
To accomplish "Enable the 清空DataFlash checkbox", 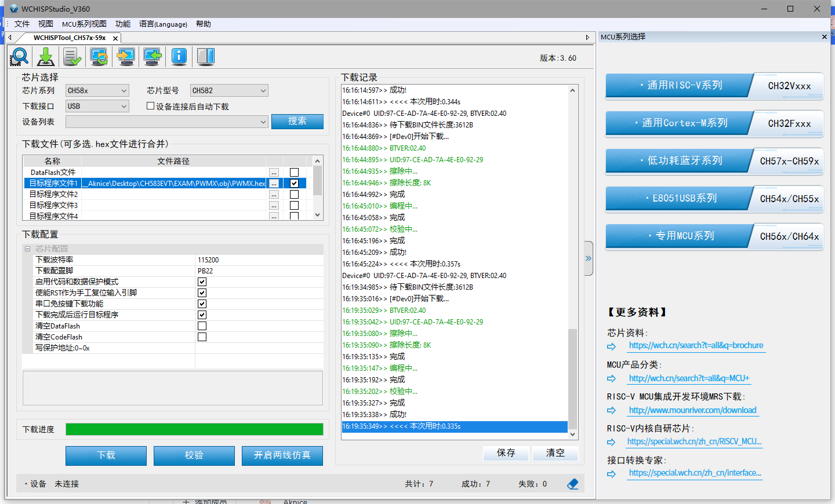I will [x=202, y=326].
